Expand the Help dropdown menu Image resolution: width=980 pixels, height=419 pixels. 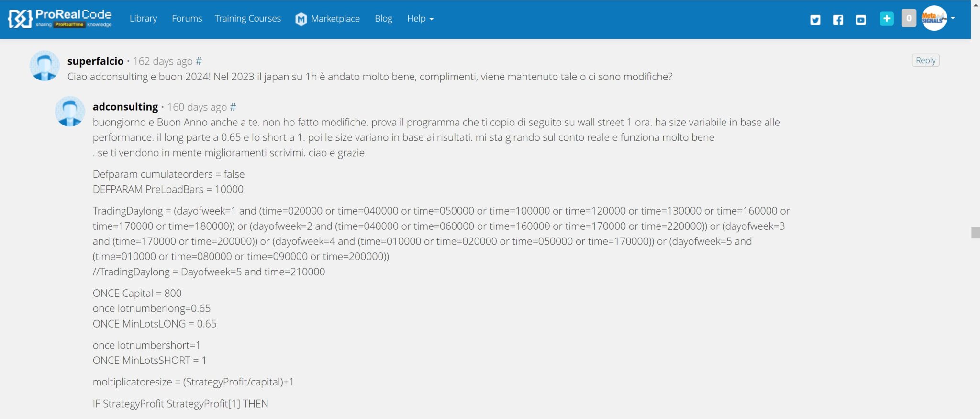pyautogui.click(x=420, y=19)
